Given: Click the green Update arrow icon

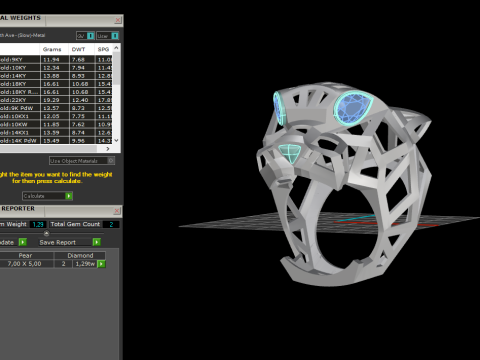Looking at the screenshot, I should pos(23,242).
